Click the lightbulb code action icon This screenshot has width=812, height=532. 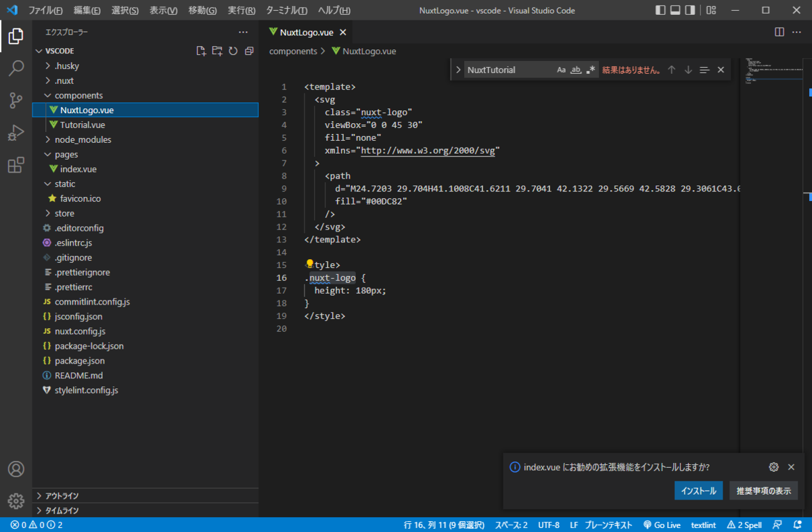(310, 264)
